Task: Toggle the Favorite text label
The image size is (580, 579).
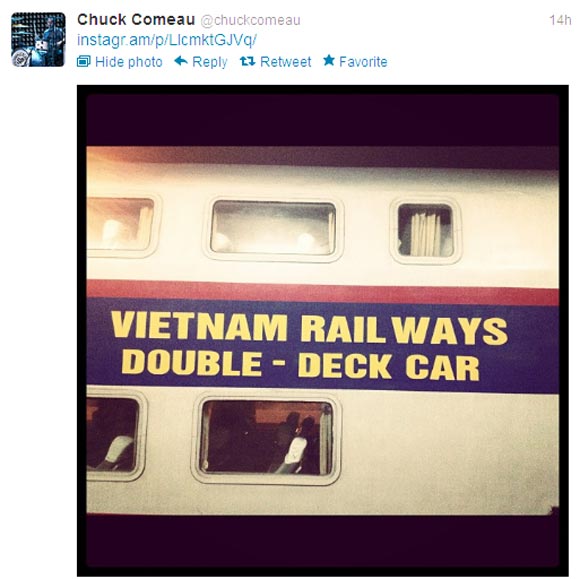Action: (x=363, y=62)
